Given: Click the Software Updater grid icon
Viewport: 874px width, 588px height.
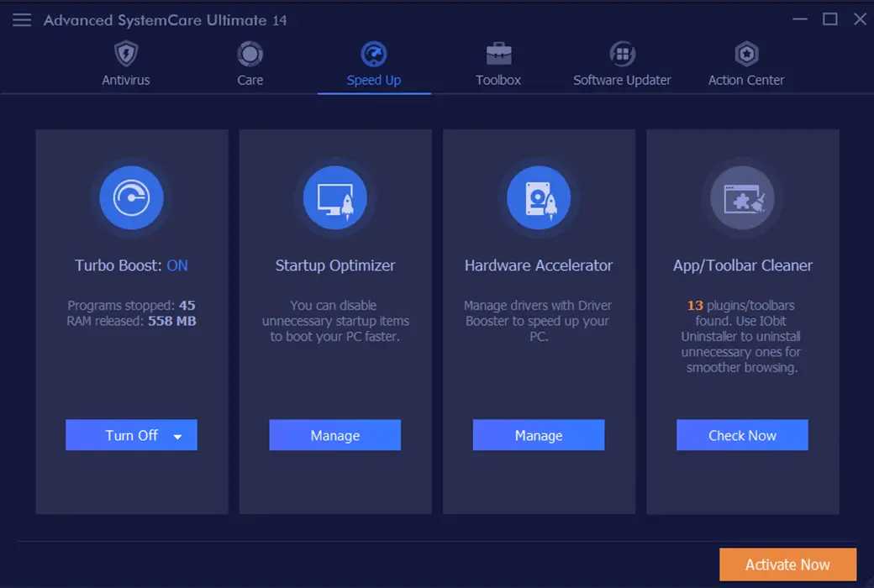Looking at the screenshot, I should (622, 54).
